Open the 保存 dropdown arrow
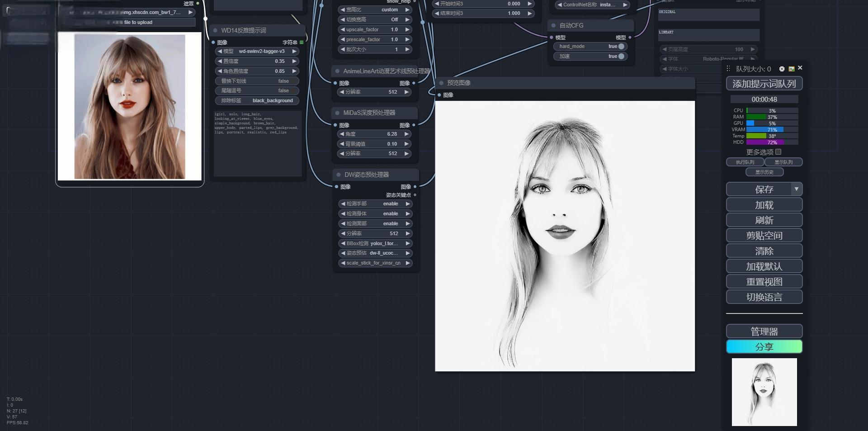Screen dimensions: 868x431 click(796, 189)
